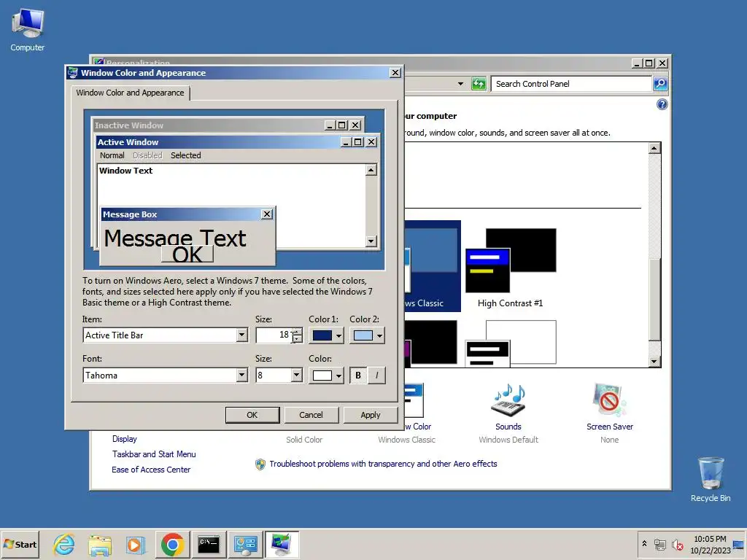Image resolution: width=747 pixels, height=560 pixels.
Task: Click the item Size field showing 18
Action: 274,335
